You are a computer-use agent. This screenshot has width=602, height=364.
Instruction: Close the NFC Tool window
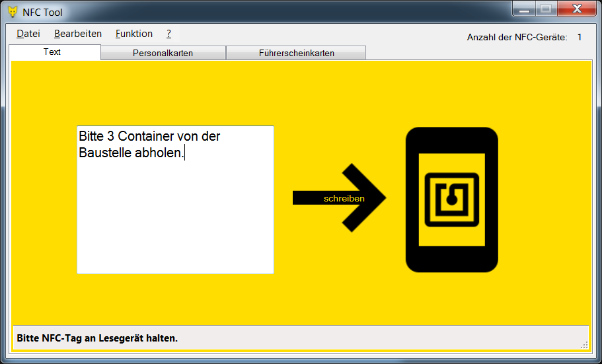[576, 9]
